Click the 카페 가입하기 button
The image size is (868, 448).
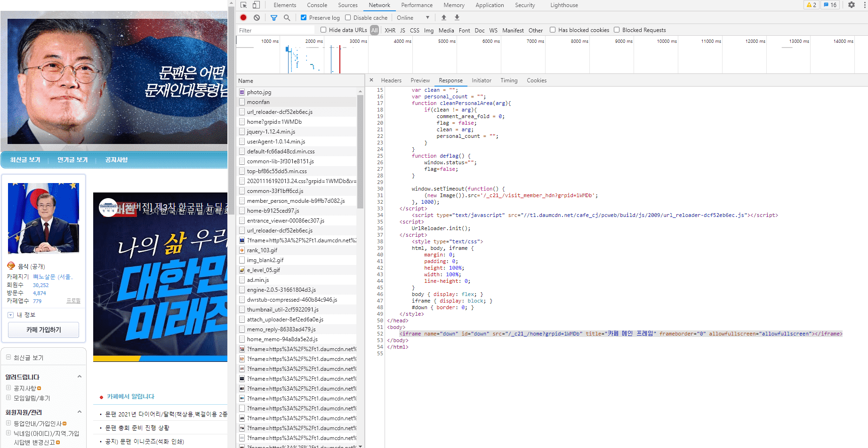(44, 330)
